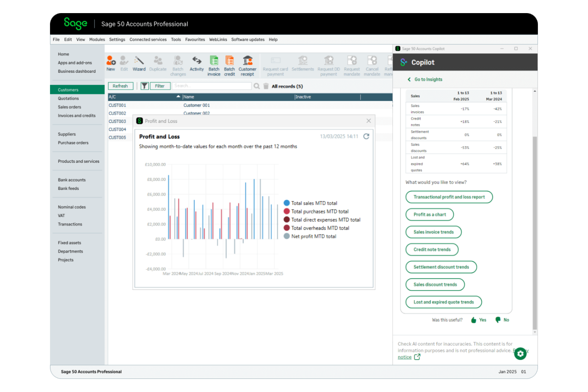Launch Batch invoice tool
Viewport: 588px width, 392px height.
[214, 60]
